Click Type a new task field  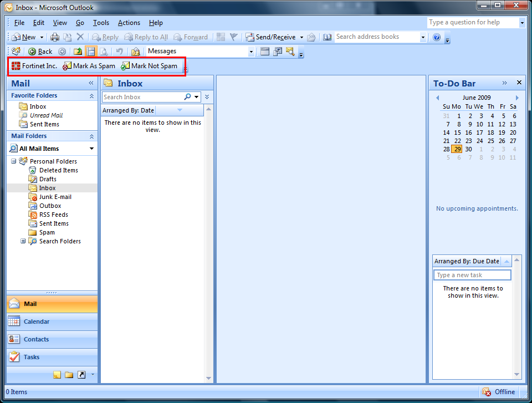click(x=472, y=275)
